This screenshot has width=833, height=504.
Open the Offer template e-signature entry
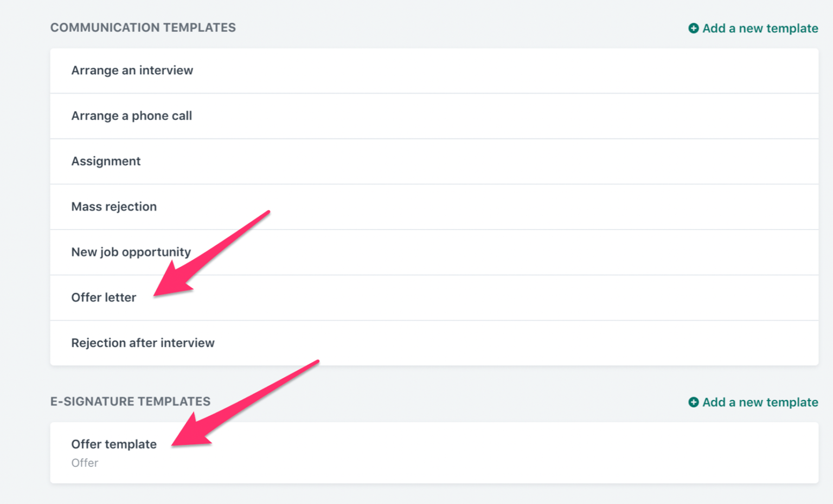(114, 444)
